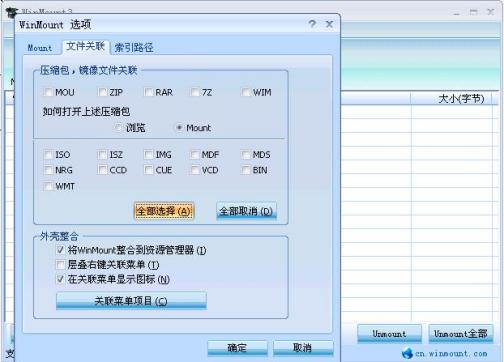Toggle MDF file association

click(195, 155)
